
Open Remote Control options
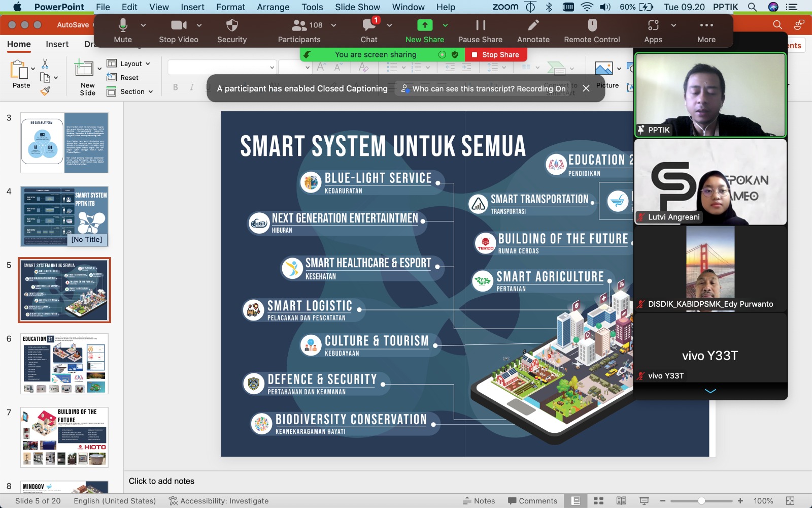point(592,31)
